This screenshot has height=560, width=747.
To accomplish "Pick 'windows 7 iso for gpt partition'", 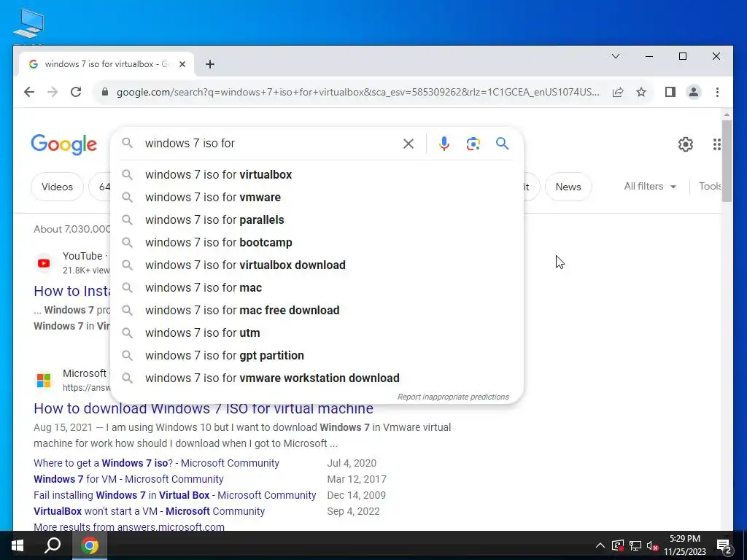I will point(317,356).
